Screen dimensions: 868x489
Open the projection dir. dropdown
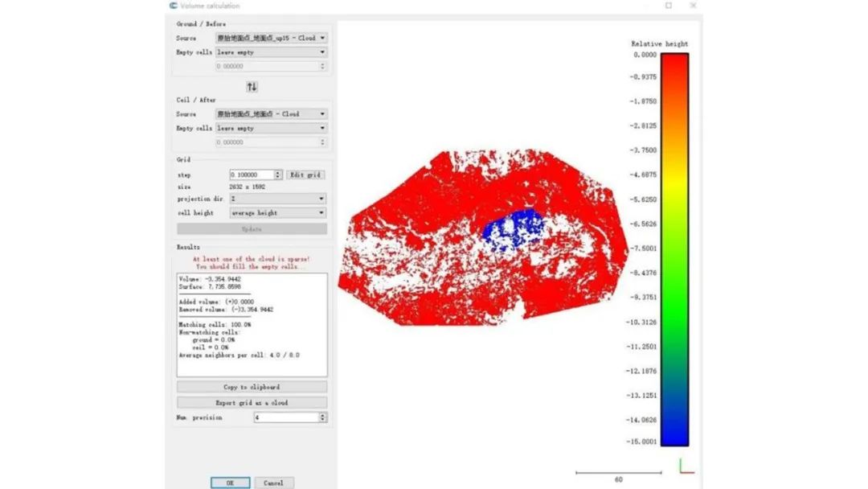click(277, 199)
